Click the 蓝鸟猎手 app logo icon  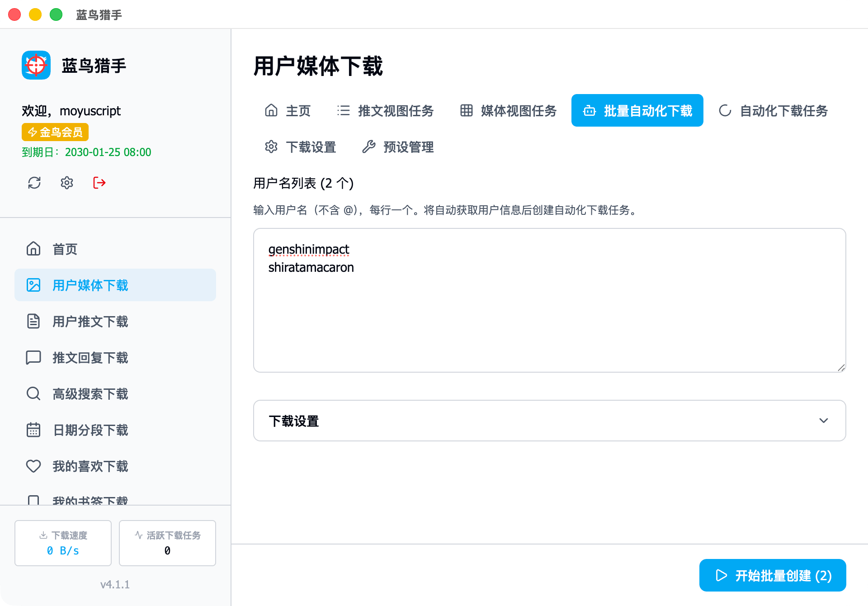[x=36, y=65]
